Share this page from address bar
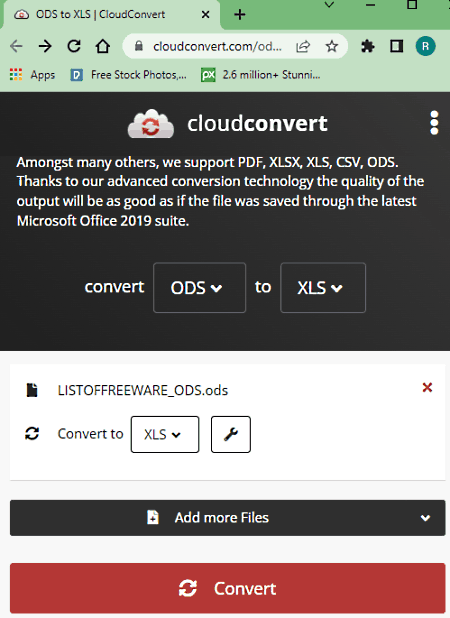Image resolution: width=450 pixels, height=618 pixels. coord(303,47)
